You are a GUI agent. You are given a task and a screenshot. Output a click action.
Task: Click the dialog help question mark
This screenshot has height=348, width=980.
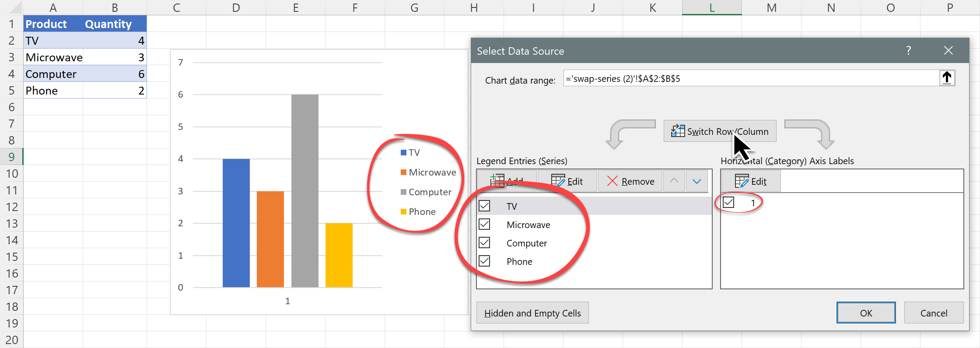pos(909,50)
